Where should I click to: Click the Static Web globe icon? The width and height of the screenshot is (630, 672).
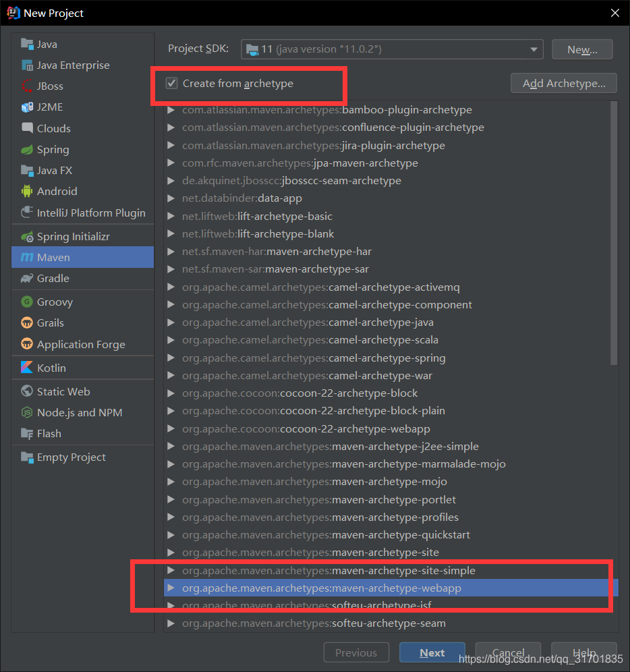click(x=27, y=391)
